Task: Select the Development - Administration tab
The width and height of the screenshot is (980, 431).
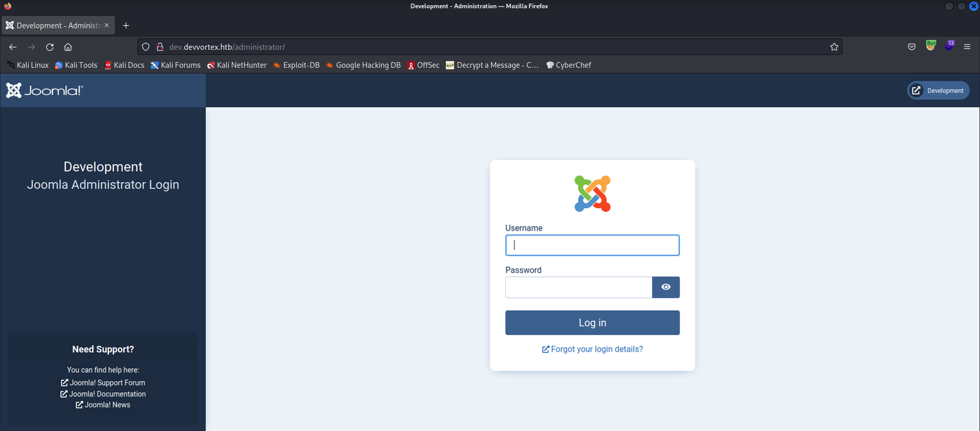Action: click(x=58, y=26)
